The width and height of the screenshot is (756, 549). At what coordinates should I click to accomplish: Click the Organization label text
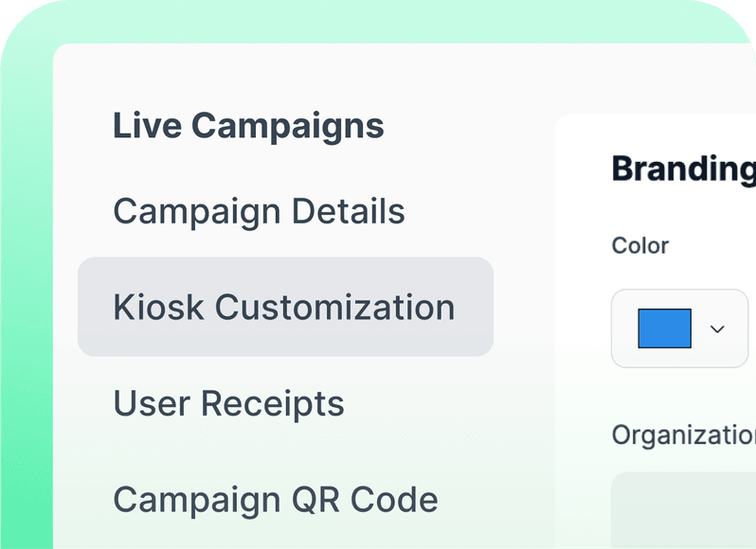684,435
